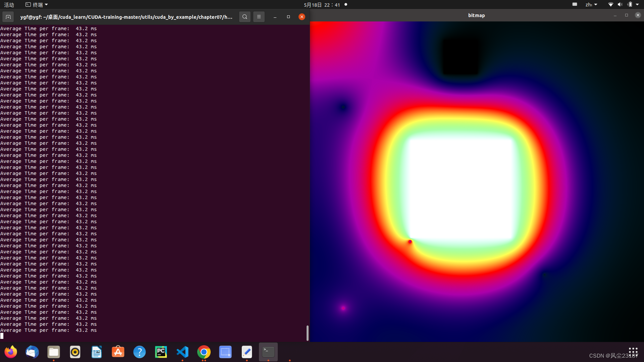Launch PyCharm from the dock
Screen dimensions: 644x362
click(161, 352)
